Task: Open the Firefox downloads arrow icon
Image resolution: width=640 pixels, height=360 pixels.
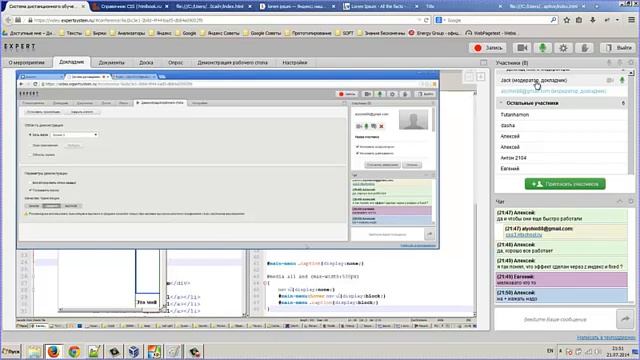Action: coord(592,20)
